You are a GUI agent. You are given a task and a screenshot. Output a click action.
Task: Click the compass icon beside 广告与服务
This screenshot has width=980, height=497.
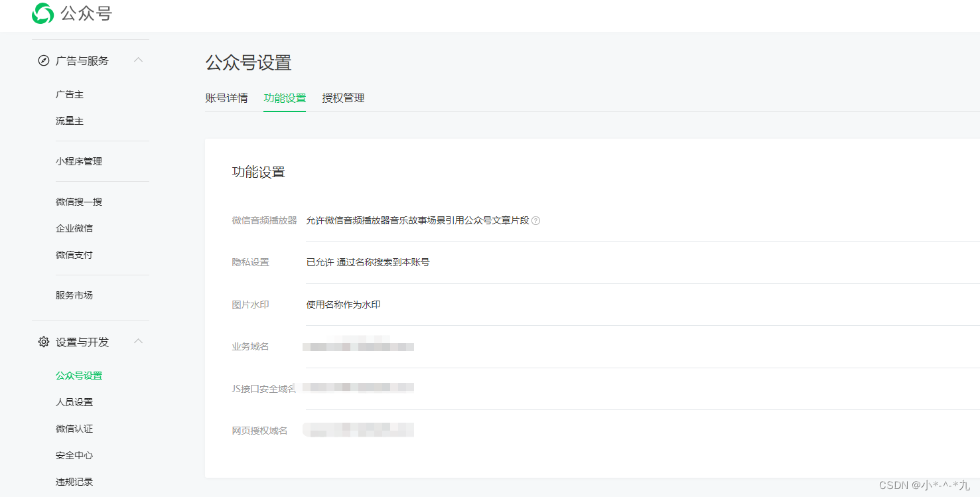pyautogui.click(x=44, y=60)
